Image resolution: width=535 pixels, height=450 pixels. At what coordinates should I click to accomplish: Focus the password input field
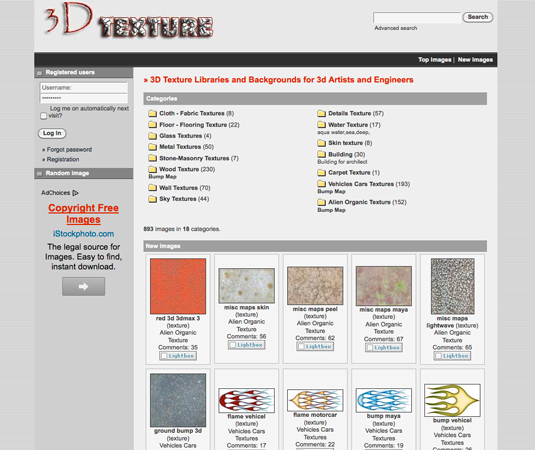click(84, 98)
